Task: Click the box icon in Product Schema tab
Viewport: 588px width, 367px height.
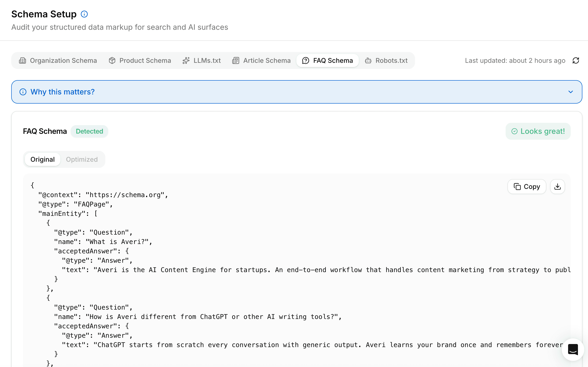Action: 112,60
